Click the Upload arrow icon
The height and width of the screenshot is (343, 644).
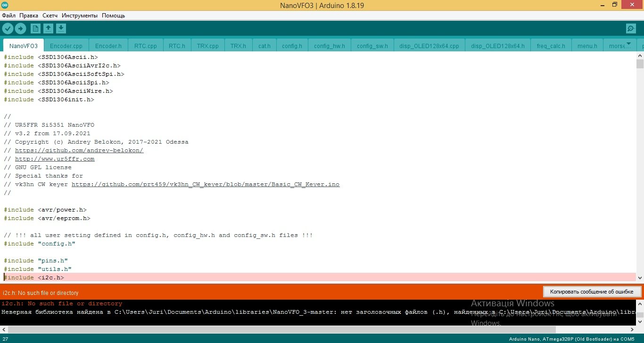tap(20, 29)
